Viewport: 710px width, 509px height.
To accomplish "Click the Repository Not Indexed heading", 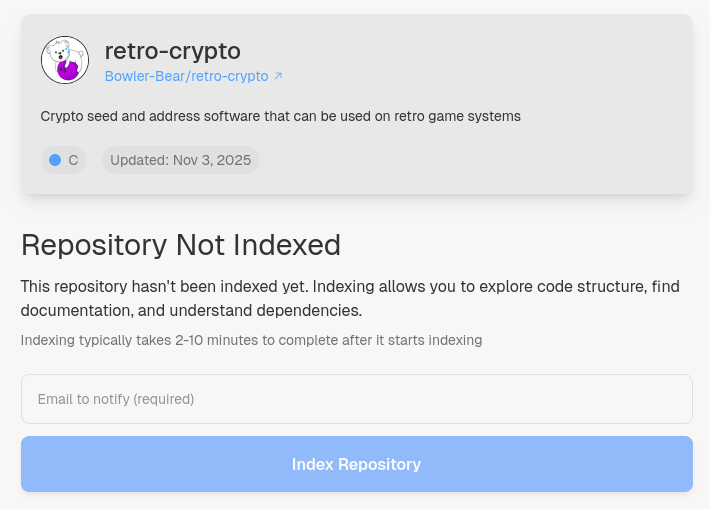I will coord(181,245).
